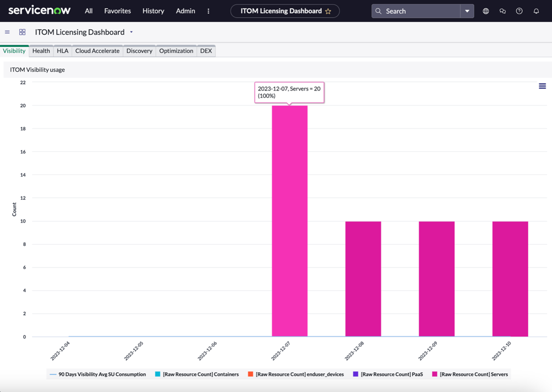This screenshot has width=552, height=392.
Task: Click the 2023-12-05 axis label
Action: pyautogui.click(x=134, y=351)
